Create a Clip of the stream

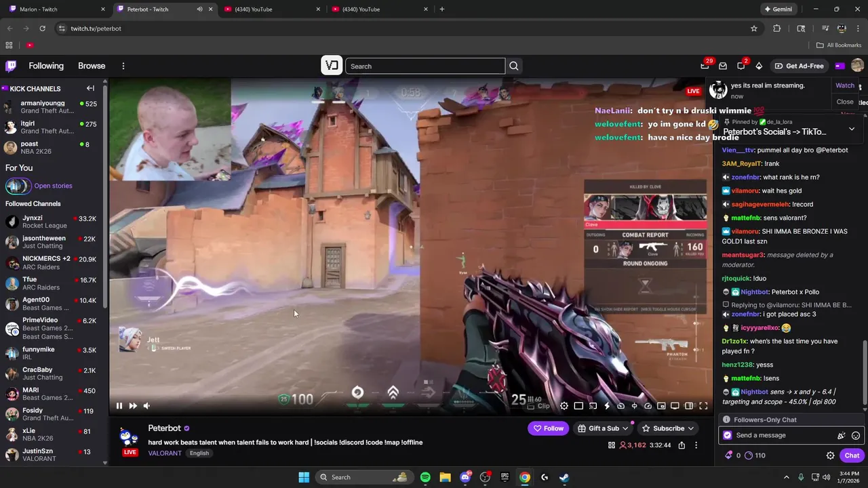539,406
